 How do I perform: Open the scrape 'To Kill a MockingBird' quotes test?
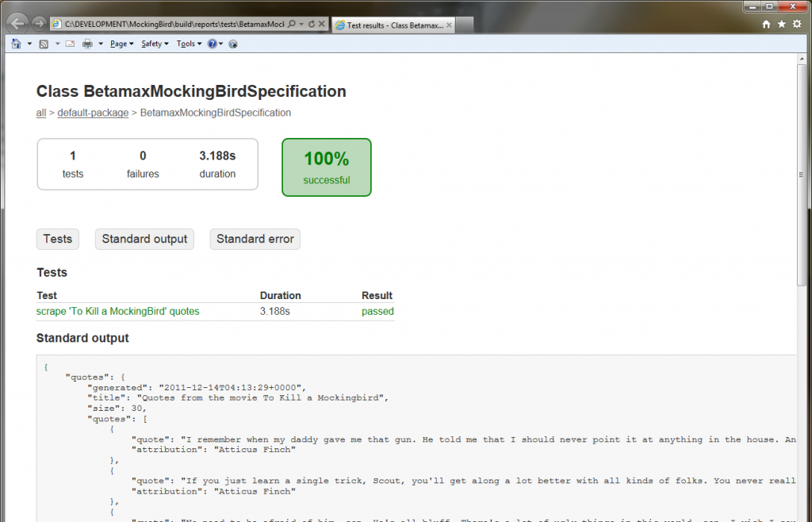117,311
